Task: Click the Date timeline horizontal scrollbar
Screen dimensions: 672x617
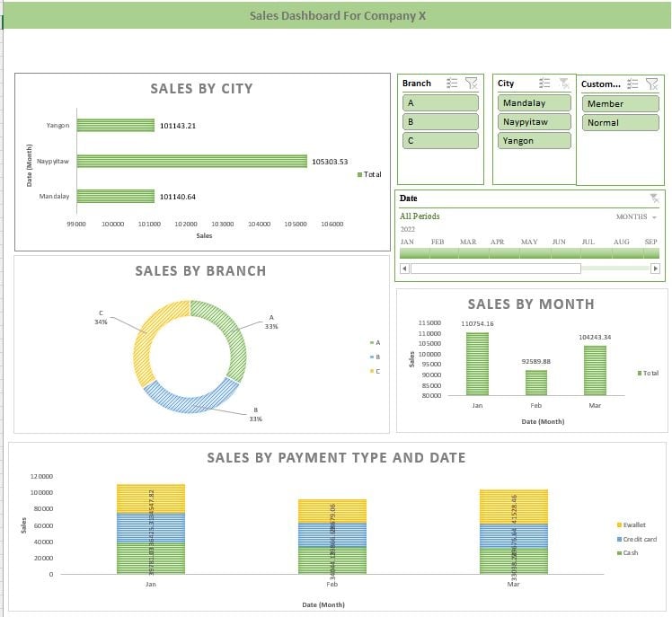Action: (496, 269)
